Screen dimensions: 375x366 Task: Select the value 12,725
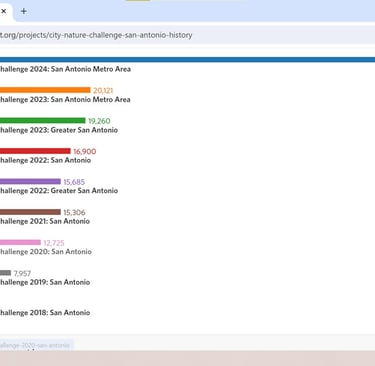tap(54, 243)
